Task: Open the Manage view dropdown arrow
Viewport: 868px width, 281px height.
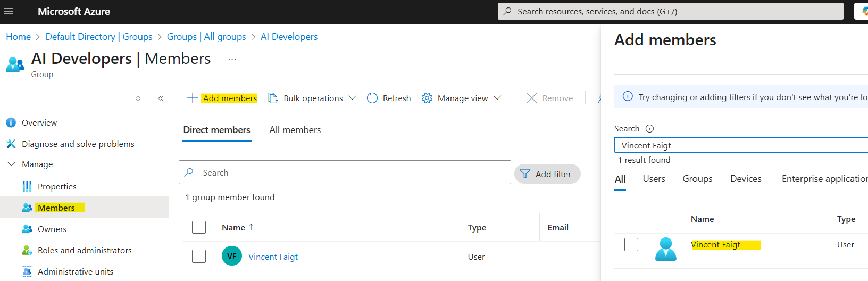Action: coord(497,98)
